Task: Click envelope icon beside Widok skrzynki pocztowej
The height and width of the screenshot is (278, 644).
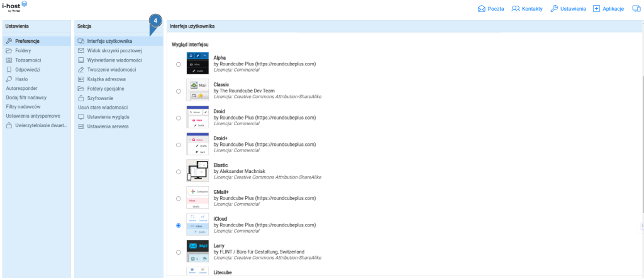Action: tap(81, 50)
